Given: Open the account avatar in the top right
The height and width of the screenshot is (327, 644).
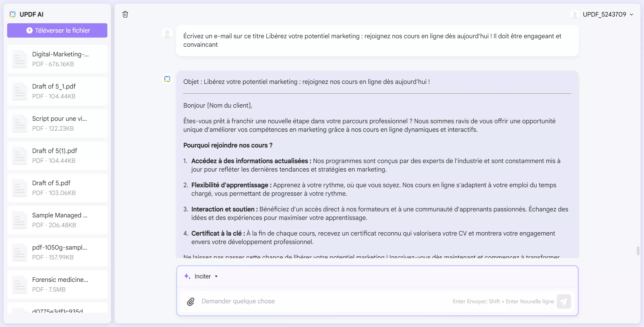Looking at the screenshot, I should point(574,14).
